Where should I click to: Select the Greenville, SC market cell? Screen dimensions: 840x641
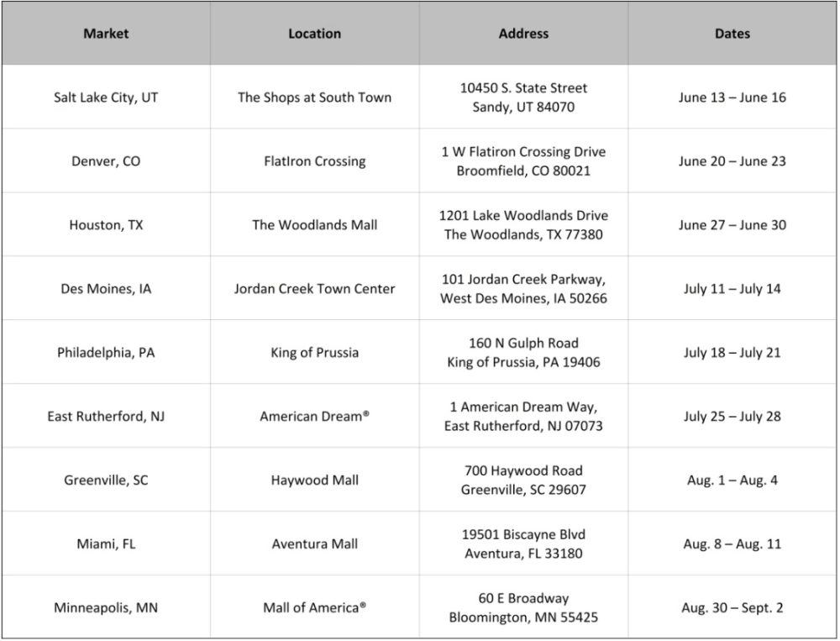point(106,481)
